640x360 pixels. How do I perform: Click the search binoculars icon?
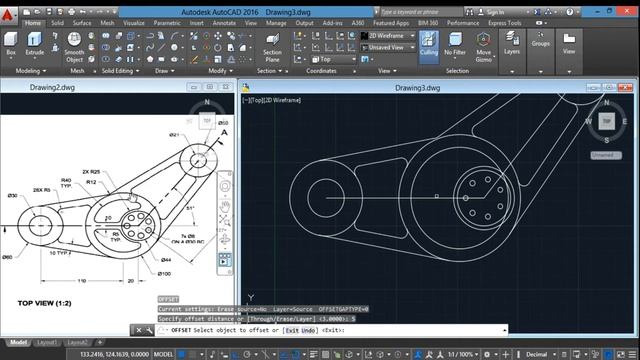pyautogui.click(x=470, y=12)
